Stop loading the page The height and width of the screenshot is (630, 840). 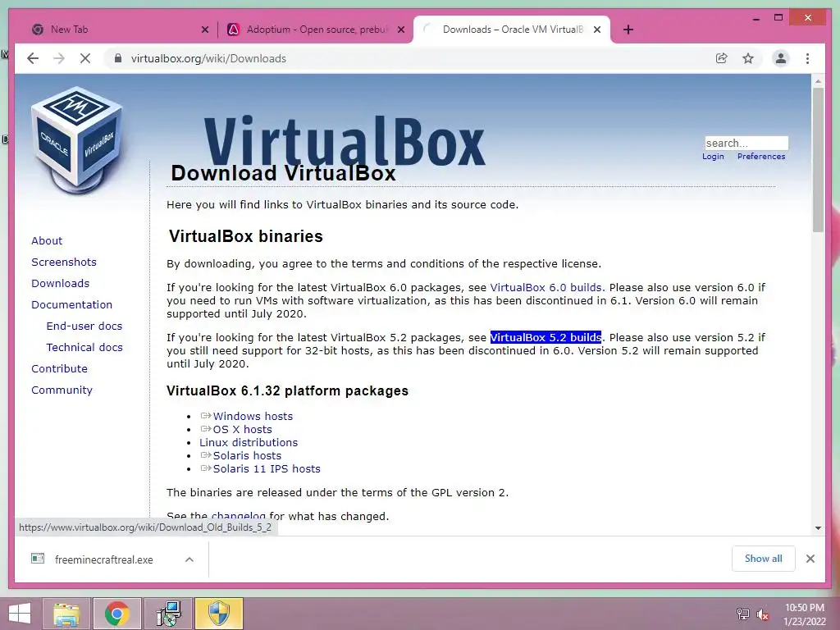[85, 58]
